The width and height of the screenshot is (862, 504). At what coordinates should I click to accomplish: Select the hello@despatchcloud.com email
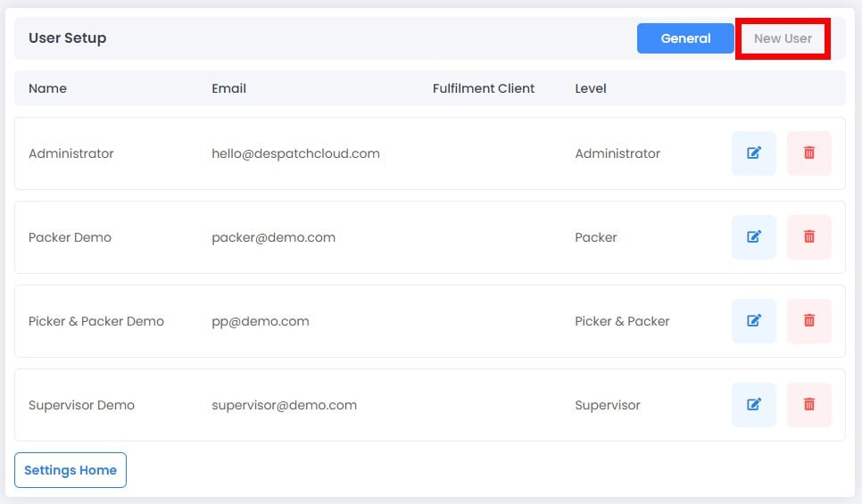[x=295, y=153]
